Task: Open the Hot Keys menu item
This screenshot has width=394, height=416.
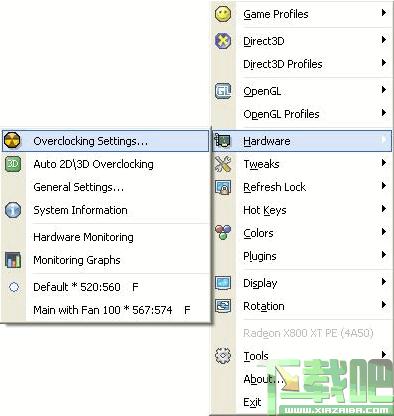Action: [302, 210]
